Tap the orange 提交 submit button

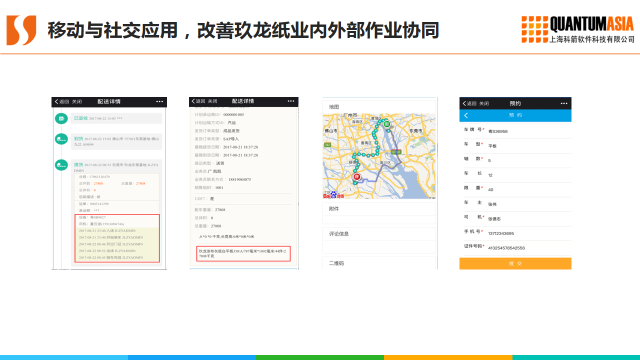[x=515, y=264]
